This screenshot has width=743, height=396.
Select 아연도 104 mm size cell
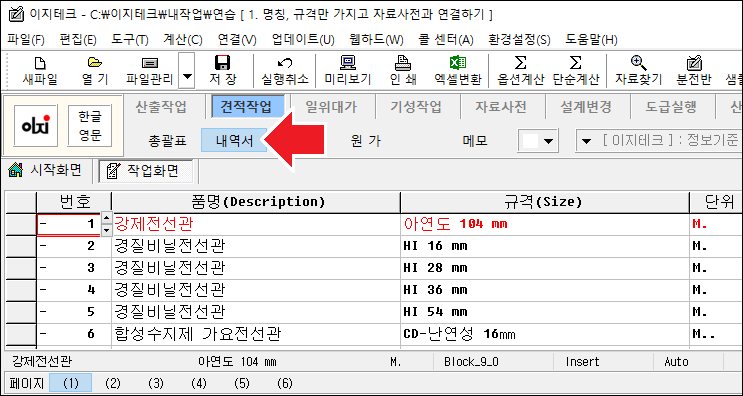pos(544,224)
